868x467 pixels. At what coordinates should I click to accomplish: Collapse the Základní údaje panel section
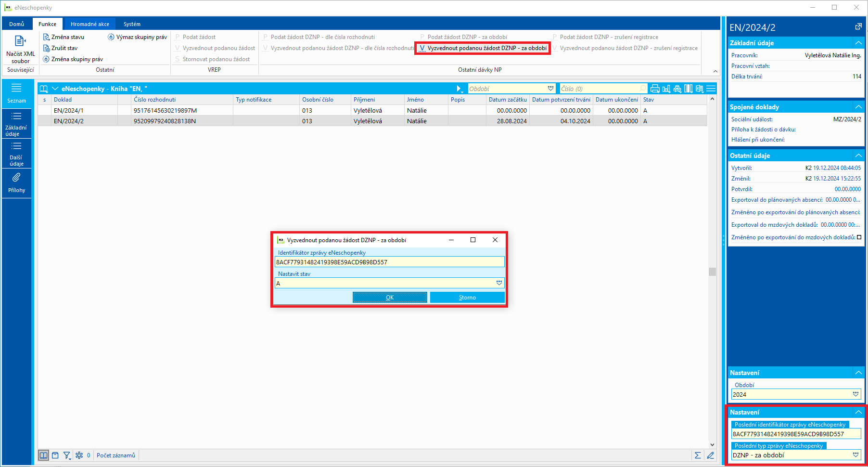(858, 43)
